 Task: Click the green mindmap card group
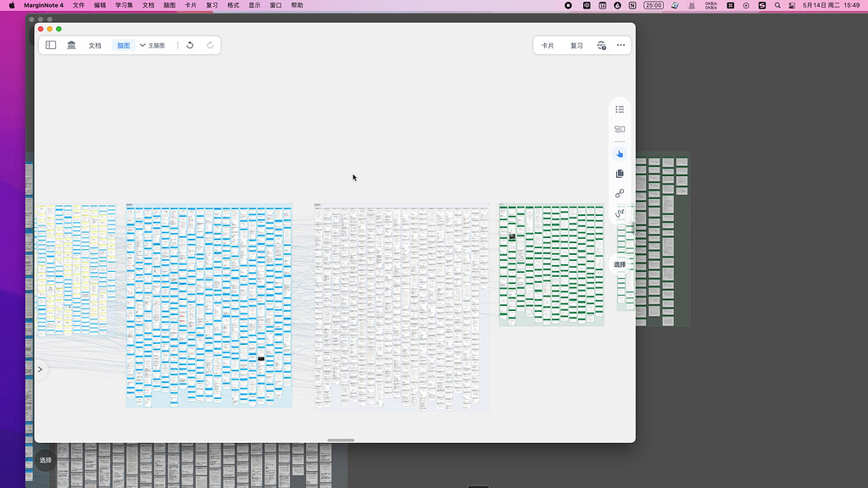[551, 264]
